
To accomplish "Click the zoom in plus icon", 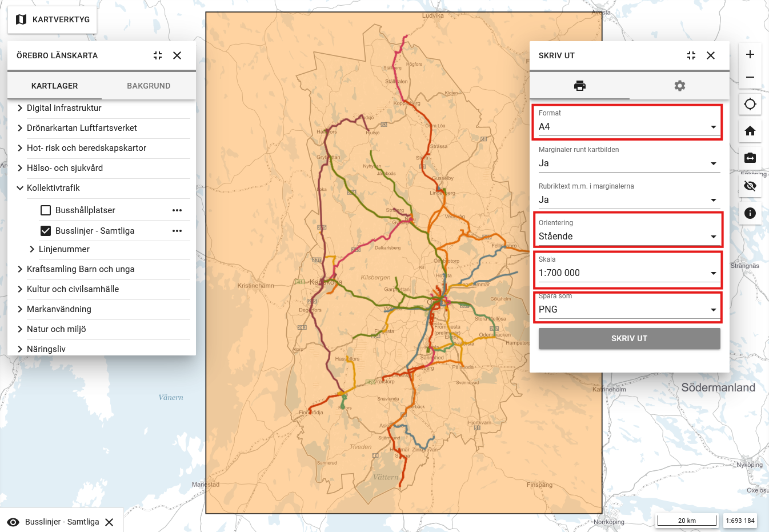I will 750,54.
